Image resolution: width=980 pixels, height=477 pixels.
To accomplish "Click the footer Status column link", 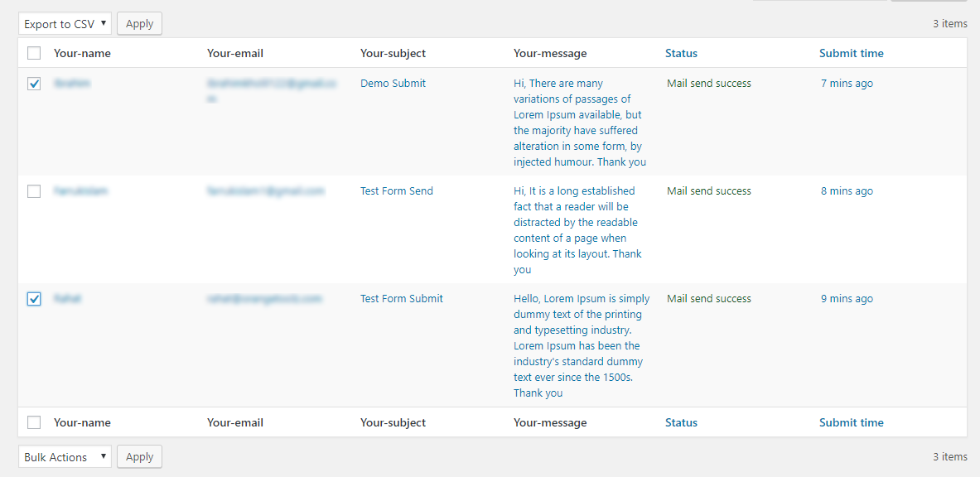I will coord(681,422).
